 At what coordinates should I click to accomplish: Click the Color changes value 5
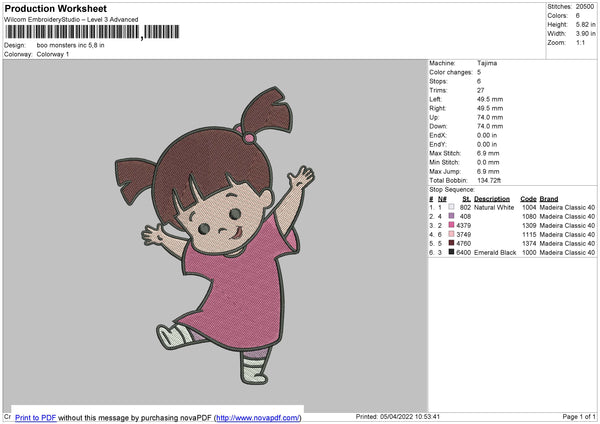click(479, 72)
